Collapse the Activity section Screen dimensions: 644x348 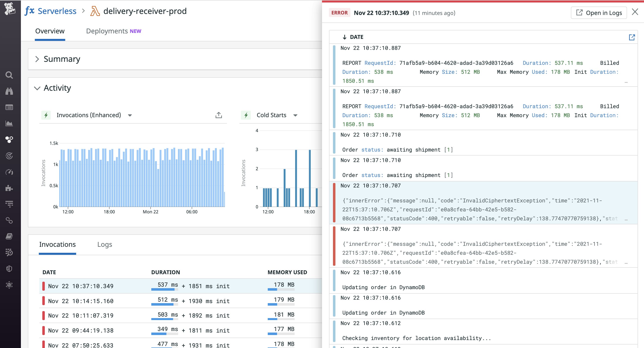click(37, 88)
